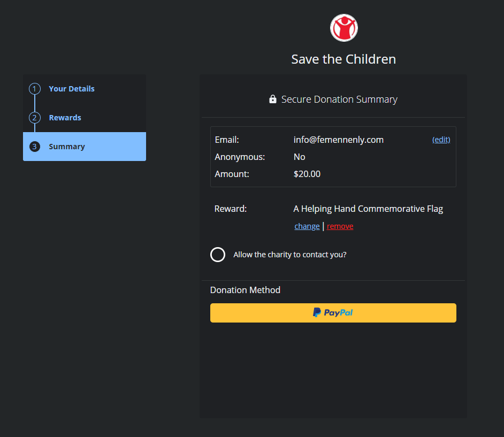Click 'A Helping Hand Commemorative Flag' text

[x=368, y=209]
